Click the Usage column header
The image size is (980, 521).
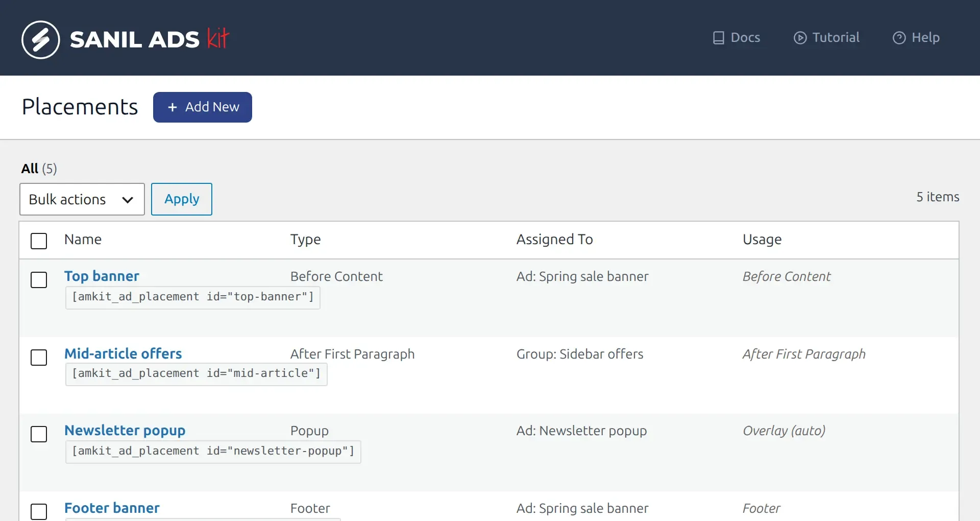click(x=762, y=240)
